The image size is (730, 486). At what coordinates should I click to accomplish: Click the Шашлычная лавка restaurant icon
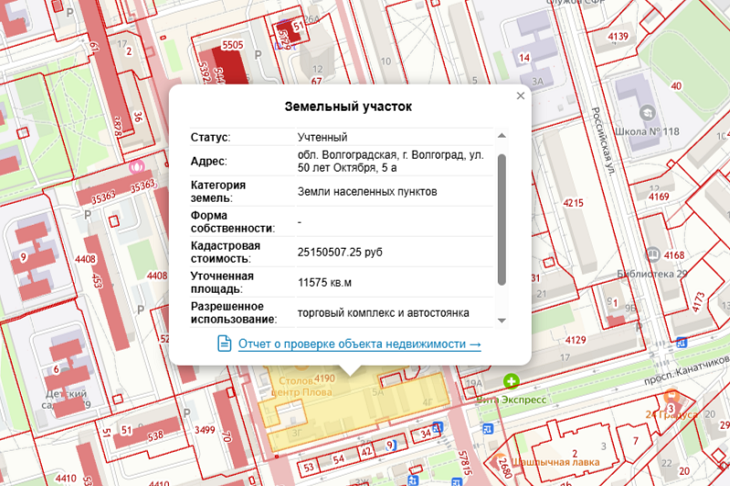tap(499, 460)
